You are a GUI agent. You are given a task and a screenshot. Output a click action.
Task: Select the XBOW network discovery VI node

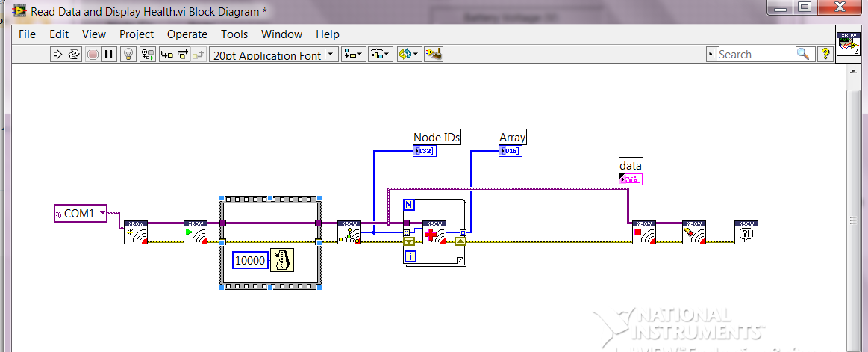click(349, 232)
